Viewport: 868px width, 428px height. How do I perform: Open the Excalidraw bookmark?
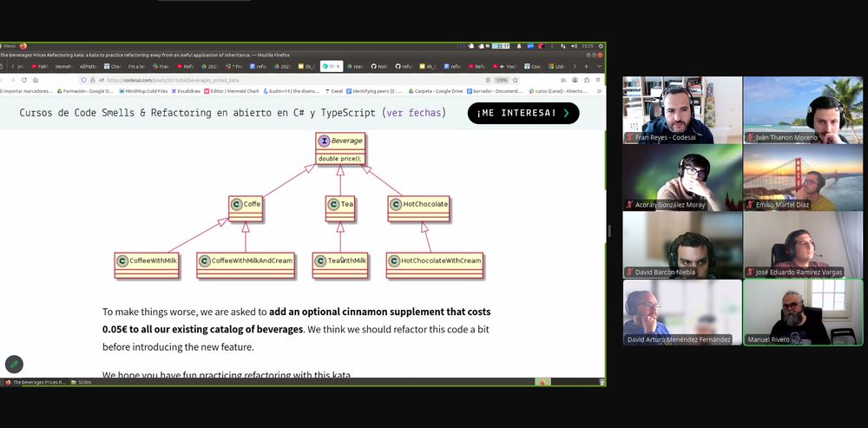(186, 91)
